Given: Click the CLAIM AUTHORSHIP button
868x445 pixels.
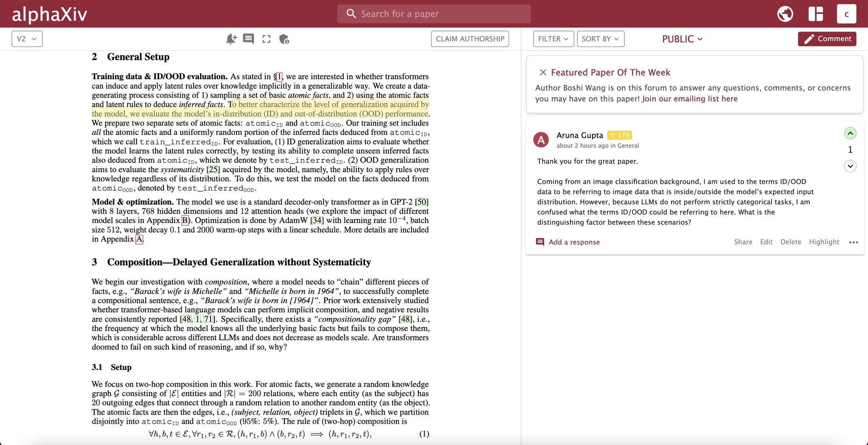Looking at the screenshot, I should [x=470, y=39].
